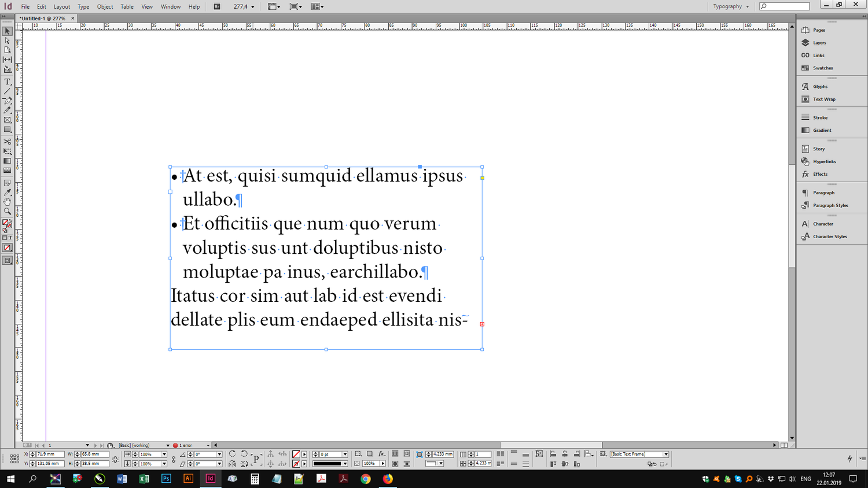Select the Gradient Swatch tool
This screenshot has height=488, width=868.
(x=7, y=161)
